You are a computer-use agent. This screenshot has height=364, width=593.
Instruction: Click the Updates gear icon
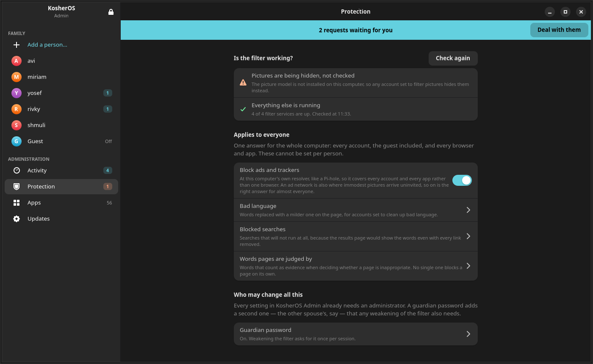[x=17, y=219]
